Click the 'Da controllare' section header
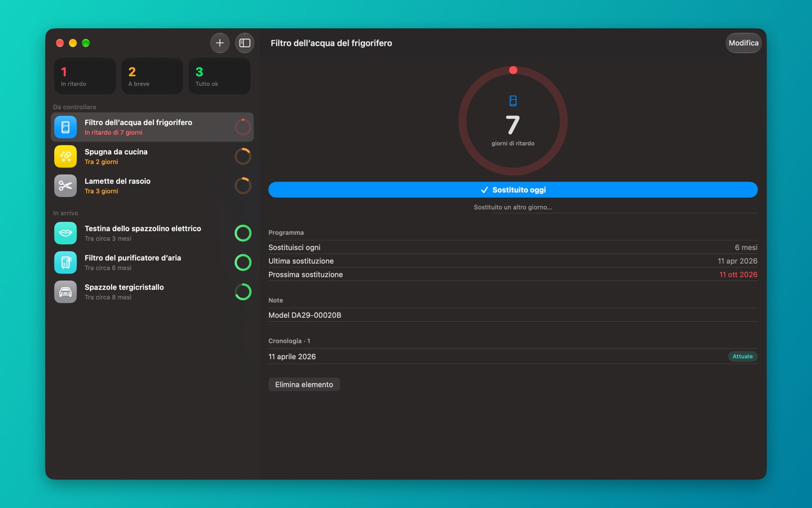Screen dimensions: 812x508 (x=75, y=107)
